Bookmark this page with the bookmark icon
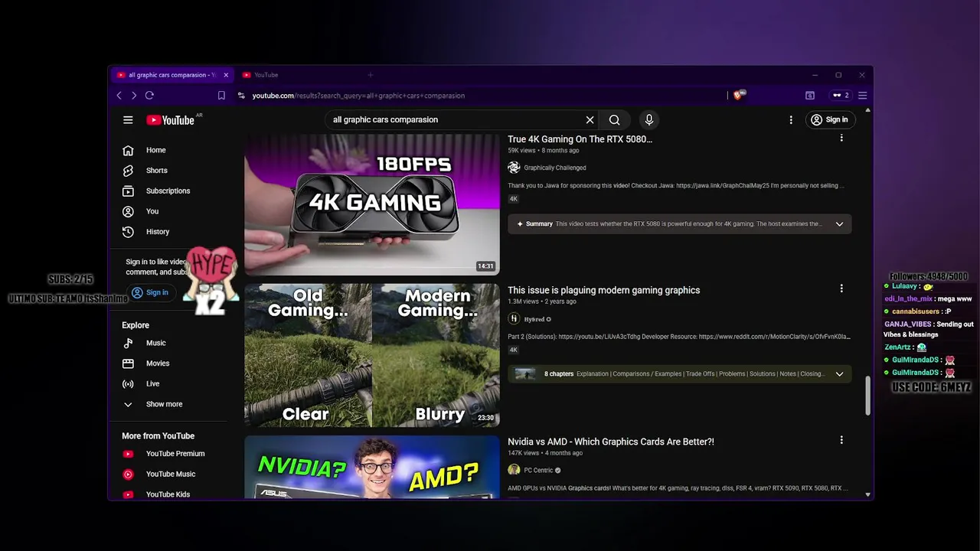Image resolution: width=980 pixels, height=551 pixels. pos(221,96)
